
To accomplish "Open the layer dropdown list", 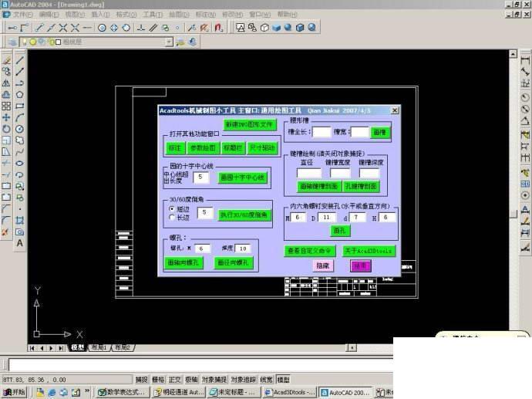I will click(169, 42).
